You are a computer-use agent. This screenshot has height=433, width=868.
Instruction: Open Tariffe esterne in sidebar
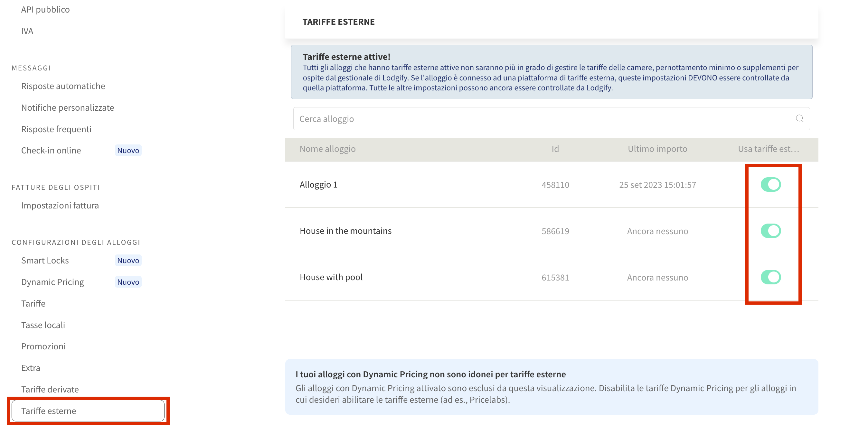pos(49,411)
